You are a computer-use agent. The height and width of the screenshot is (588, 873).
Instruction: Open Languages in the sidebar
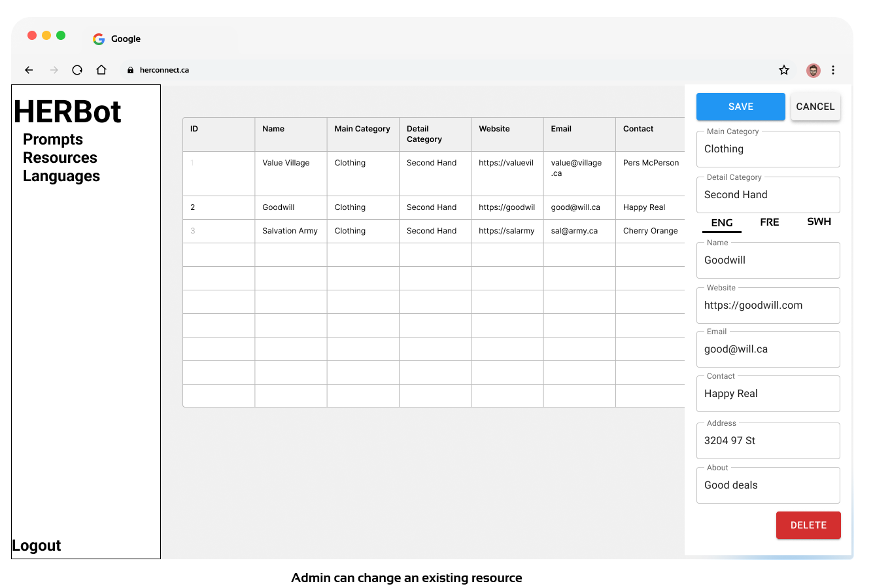click(61, 176)
